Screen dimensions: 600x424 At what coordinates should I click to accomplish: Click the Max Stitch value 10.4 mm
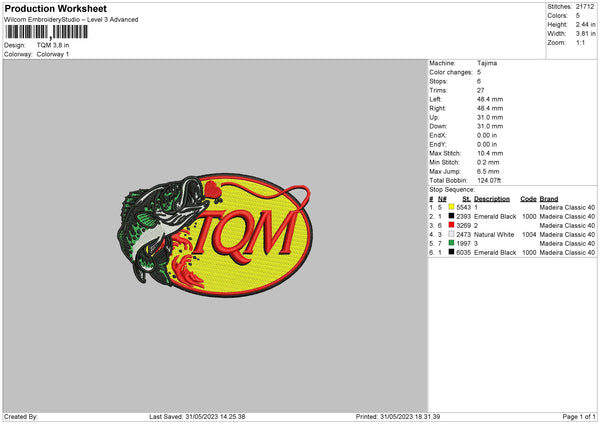pyautogui.click(x=490, y=153)
